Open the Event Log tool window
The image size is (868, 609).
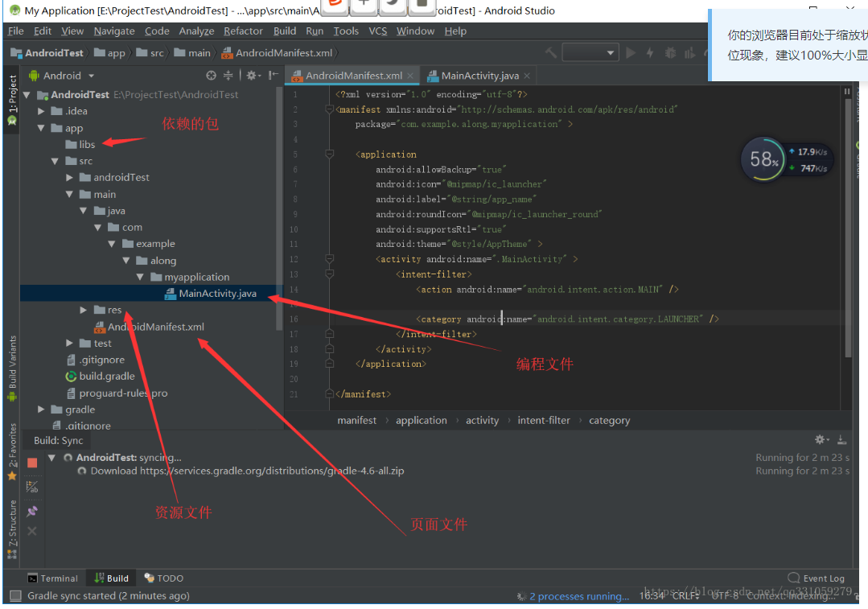click(x=817, y=578)
